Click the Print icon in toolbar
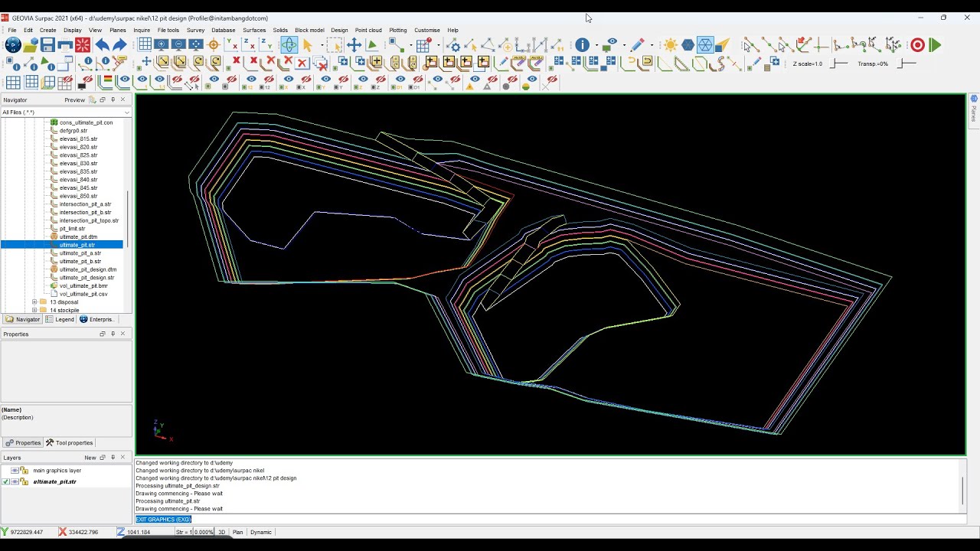Viewport: 980px width, 551px height. 65,45
